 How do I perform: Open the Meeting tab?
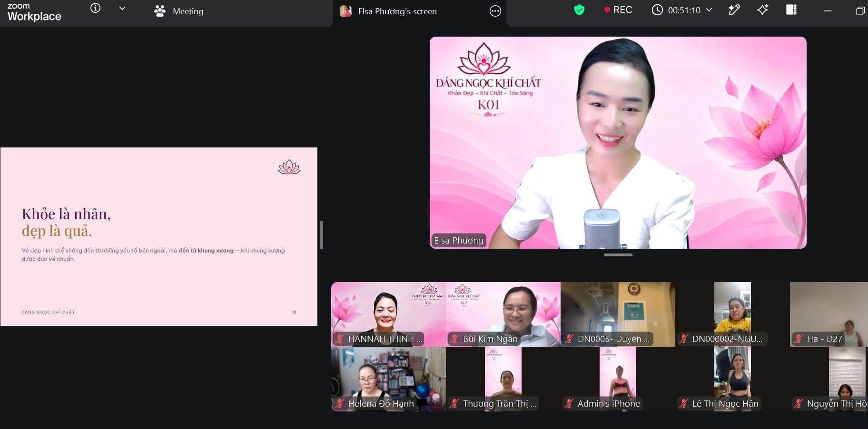tap(179, 11)
